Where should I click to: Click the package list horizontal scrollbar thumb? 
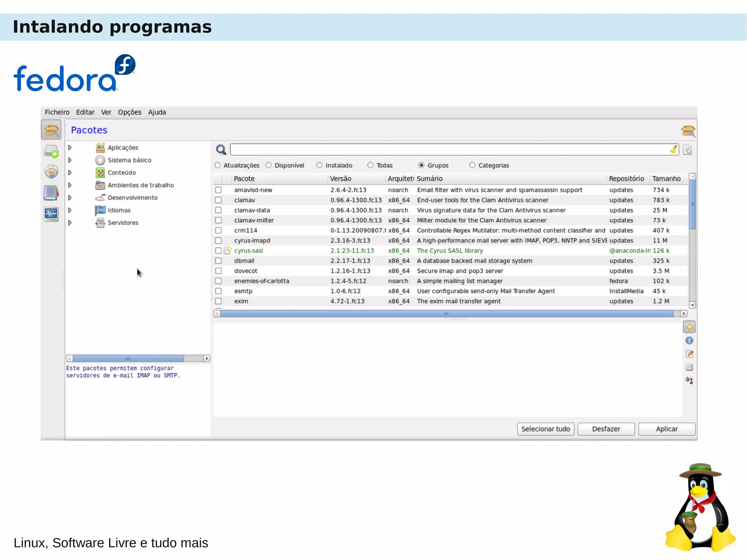pos(446,314)
